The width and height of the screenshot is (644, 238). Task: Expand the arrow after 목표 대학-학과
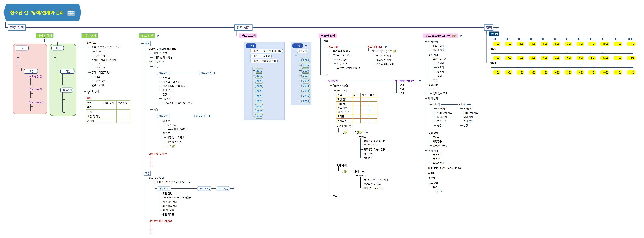point(386,47)
